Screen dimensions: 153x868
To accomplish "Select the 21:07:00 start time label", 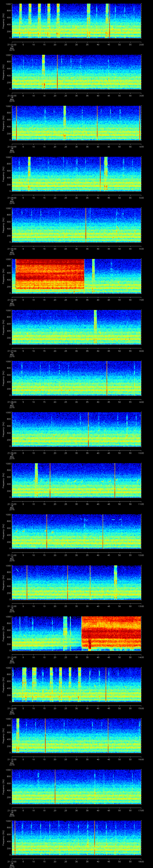I will (x=12, y=351).
